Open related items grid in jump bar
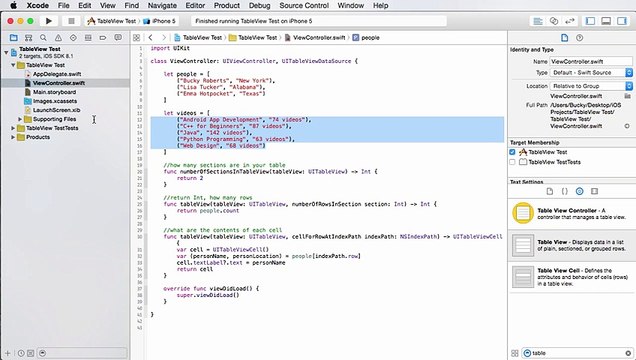The image size is (636, 360). pos(137,38)
